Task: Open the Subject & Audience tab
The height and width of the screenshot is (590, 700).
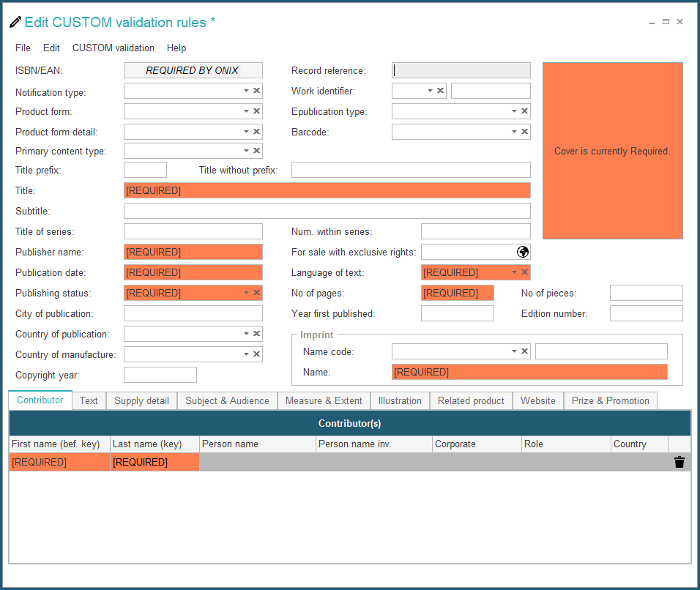Action: coord(227,400)
